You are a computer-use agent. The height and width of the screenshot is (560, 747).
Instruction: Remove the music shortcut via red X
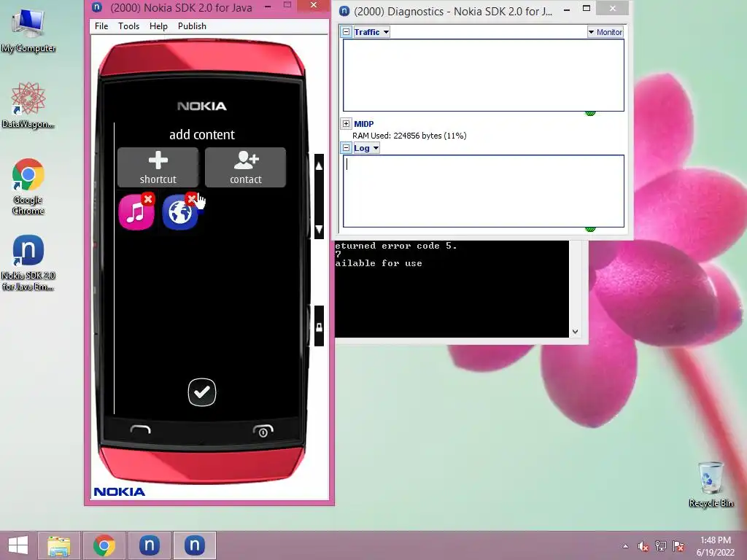tap(148, 199)
